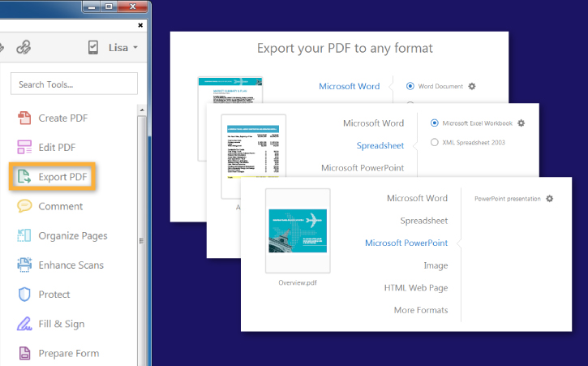Open the Enhance Scans tool icon
Viewport: 588px width, 366px height.
point(24,265)
